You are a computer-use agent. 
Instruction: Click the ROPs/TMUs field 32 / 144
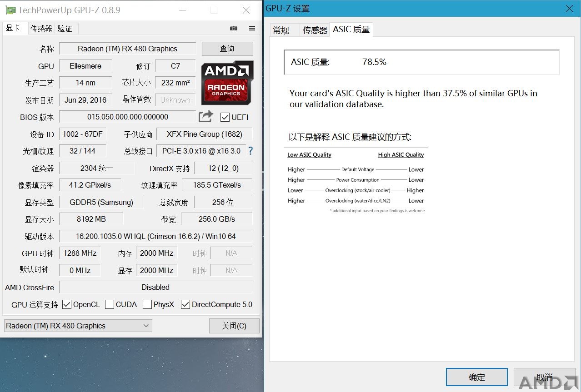(x=83, y=151)
